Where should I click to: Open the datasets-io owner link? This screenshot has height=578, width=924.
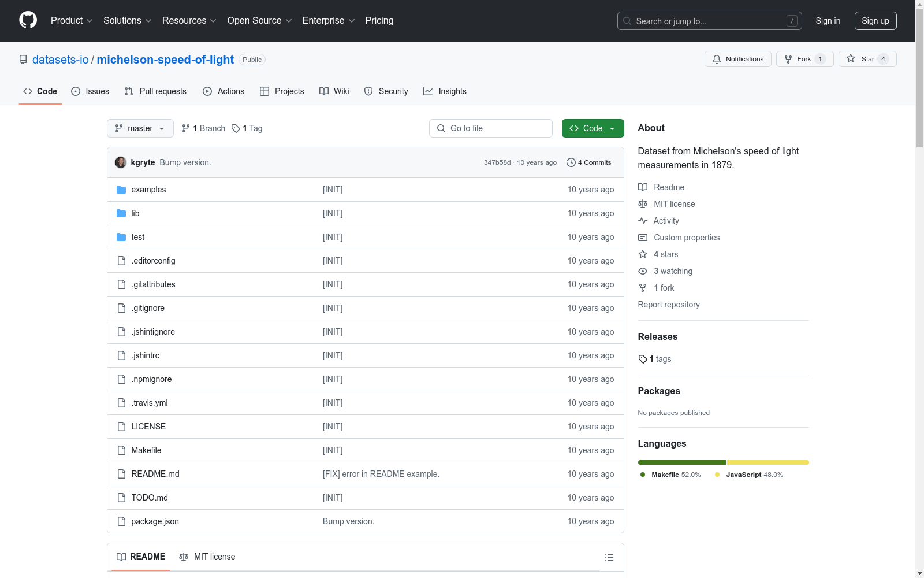61,60
